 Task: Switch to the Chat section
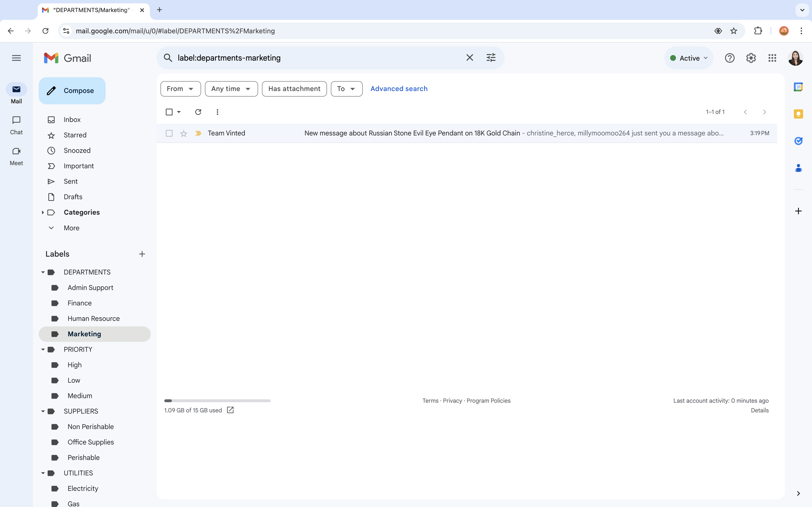coord(16,125)
